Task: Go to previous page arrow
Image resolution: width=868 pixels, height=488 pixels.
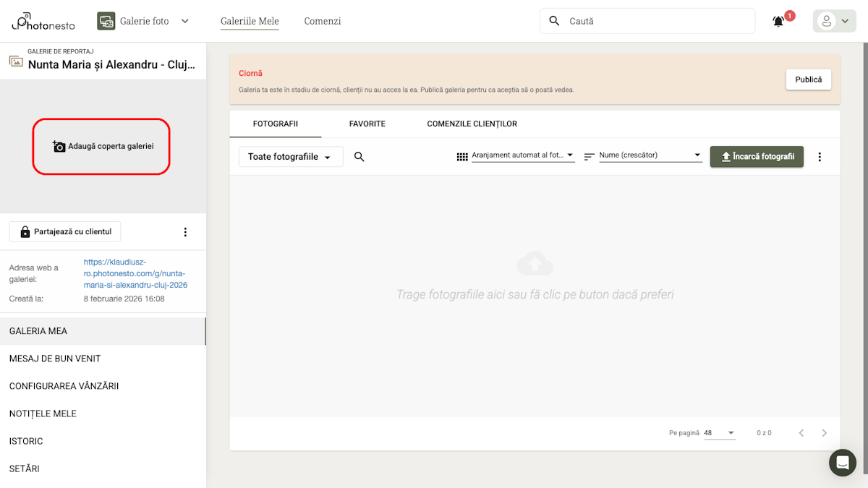Action: [801, 433]
